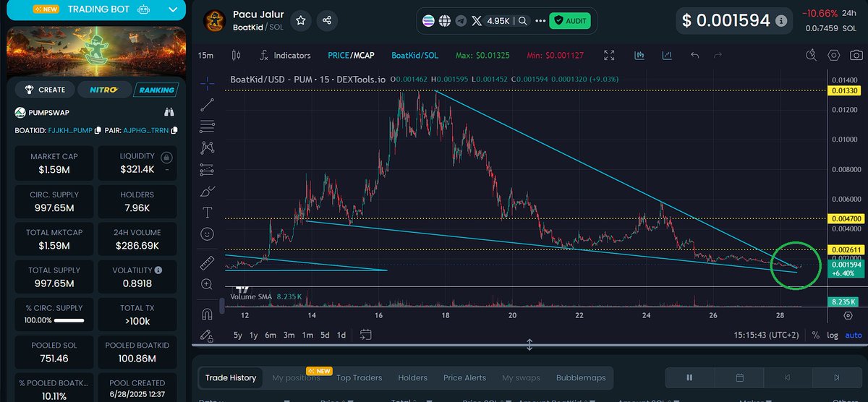Copy PAIR address AJPHG...TRRN

[174, 130]
